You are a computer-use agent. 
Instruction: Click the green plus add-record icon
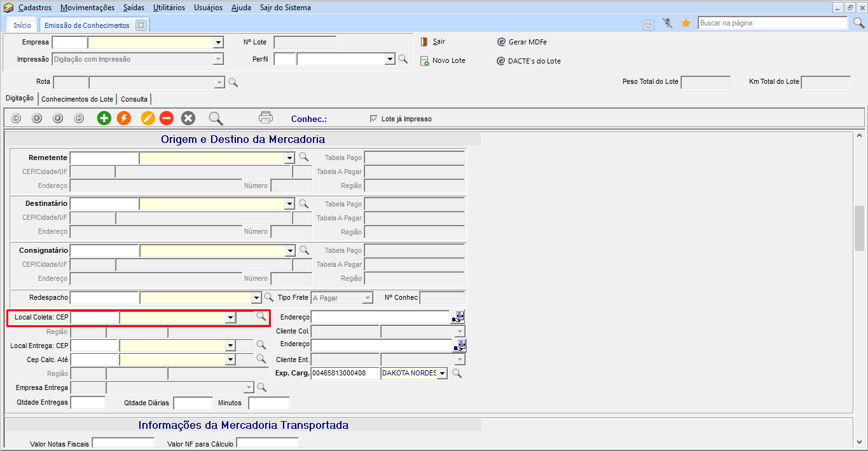coord(104,118)
